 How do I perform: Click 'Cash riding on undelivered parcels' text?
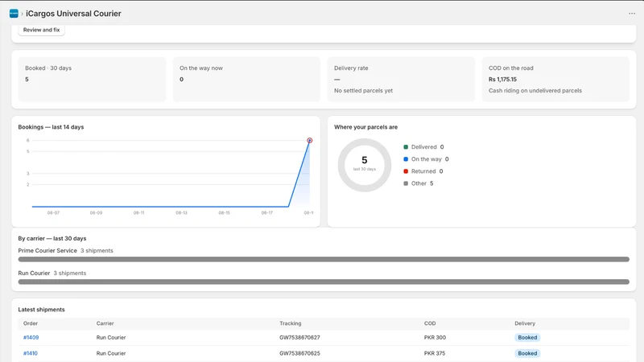(x=535, y=91)
